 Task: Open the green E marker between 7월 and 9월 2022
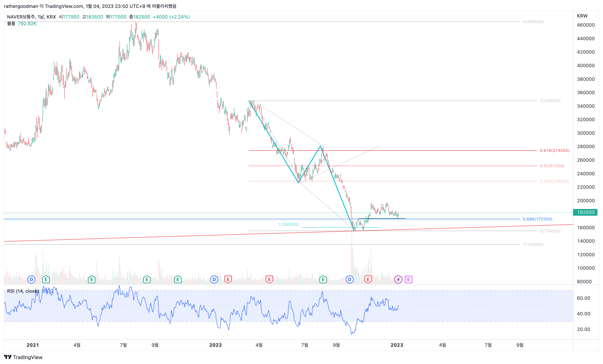tap(323, 279)
